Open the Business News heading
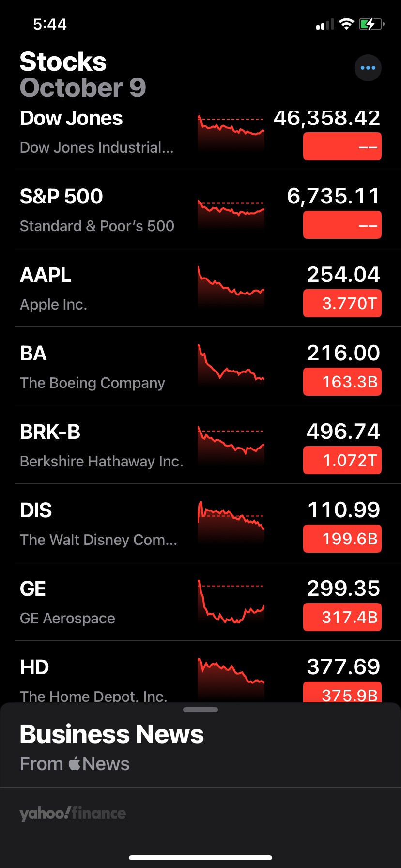Viewport: 401px width, 868px height. click(112, 734)
